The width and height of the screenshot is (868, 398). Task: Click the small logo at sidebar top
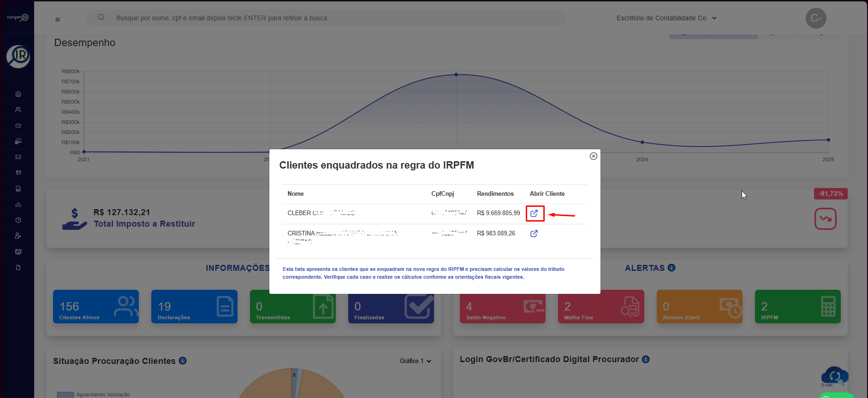pyautogui.click(x=18, y=18)
